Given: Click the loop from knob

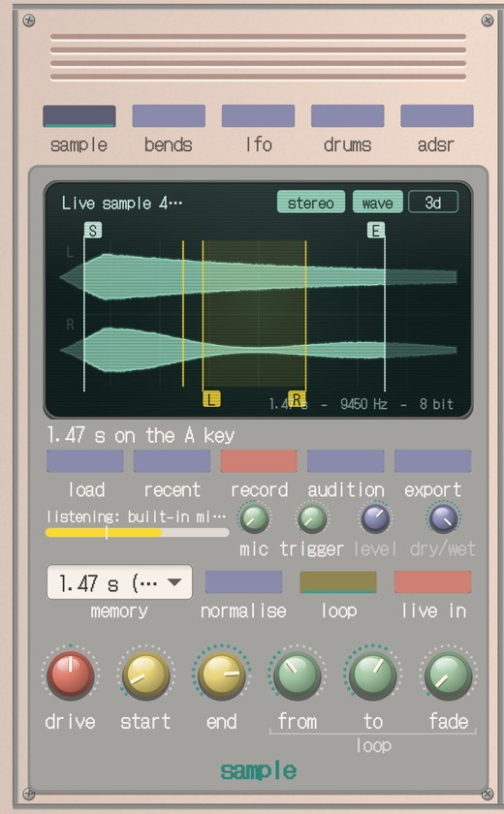Looking at the screenshot, I should [x=297, y=673].
